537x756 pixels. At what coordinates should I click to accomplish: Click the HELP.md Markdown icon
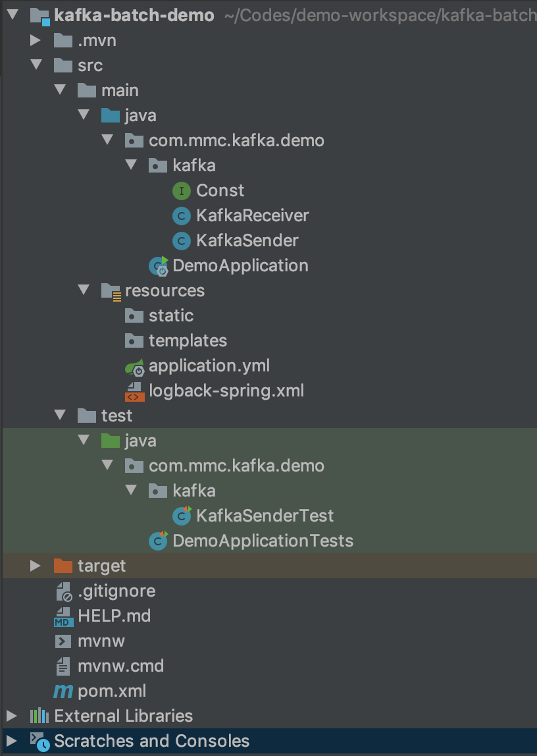63,616
